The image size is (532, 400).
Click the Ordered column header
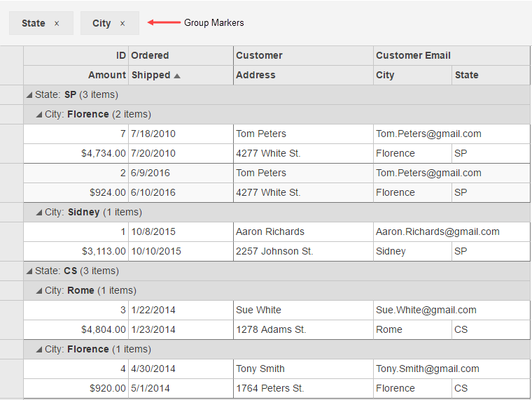150,55
